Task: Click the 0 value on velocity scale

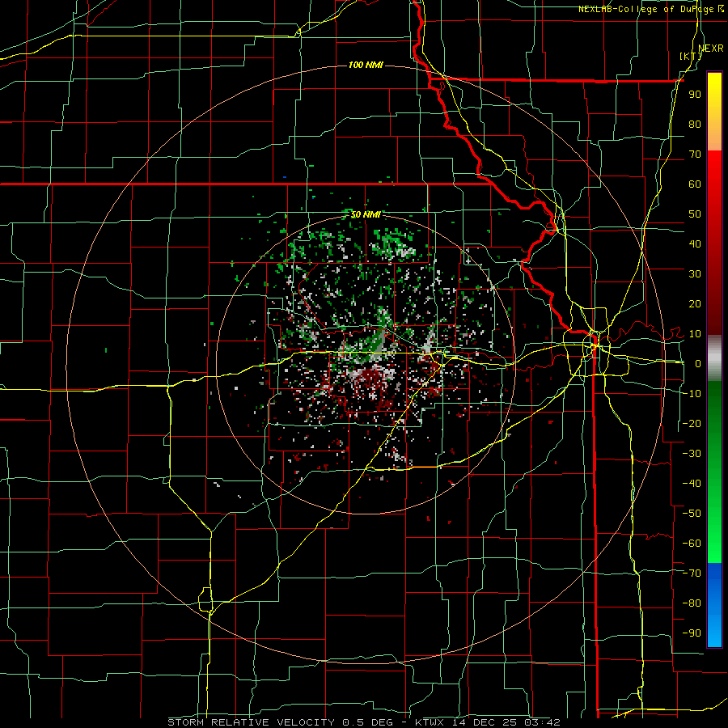Action: (x=698, y=363)
